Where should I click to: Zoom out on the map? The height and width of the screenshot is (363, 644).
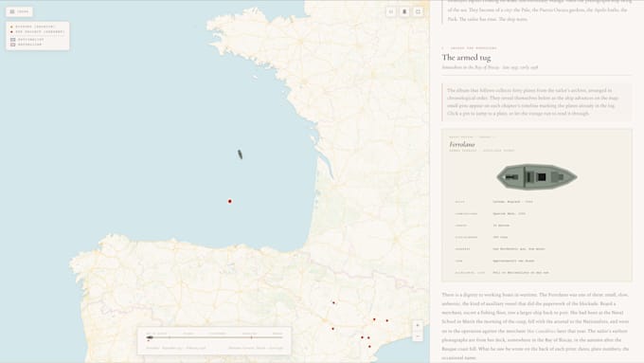click(418, 336)
